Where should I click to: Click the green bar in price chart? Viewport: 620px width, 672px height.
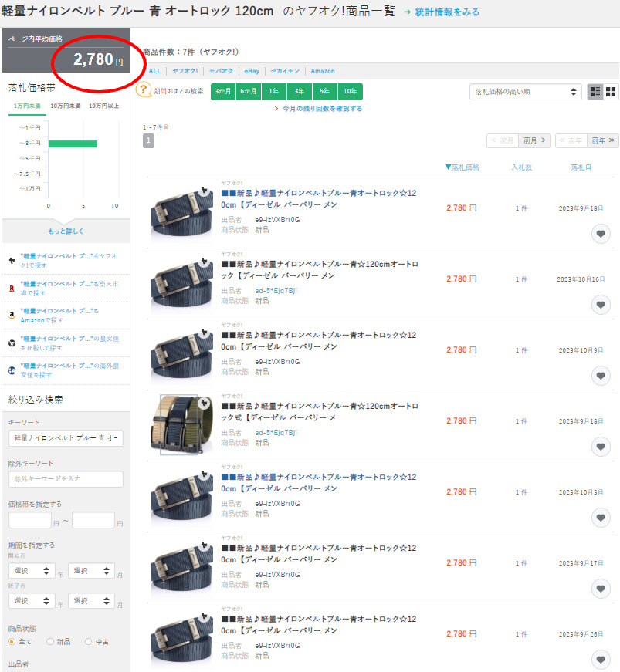73,144
